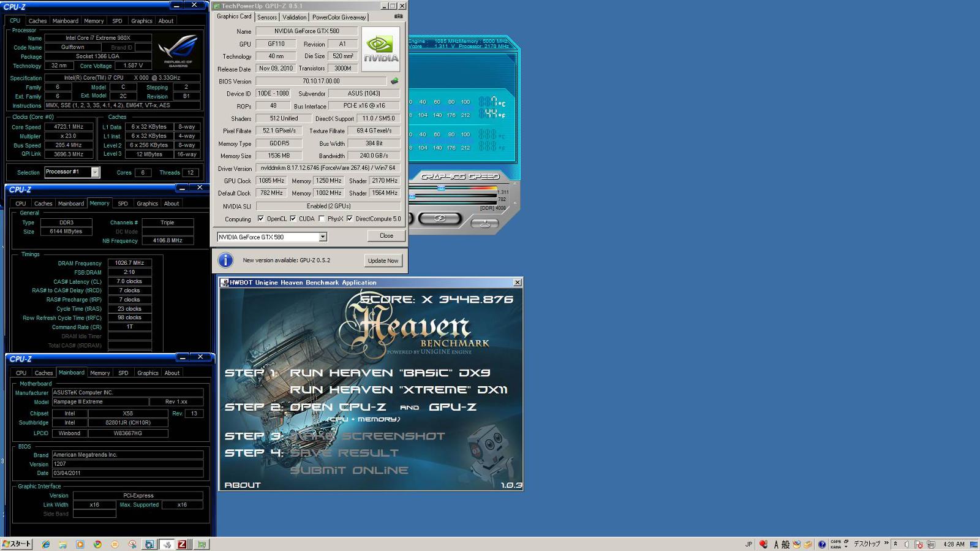Click the GPU Clock 1085 MHz field

tap(271, 181)
